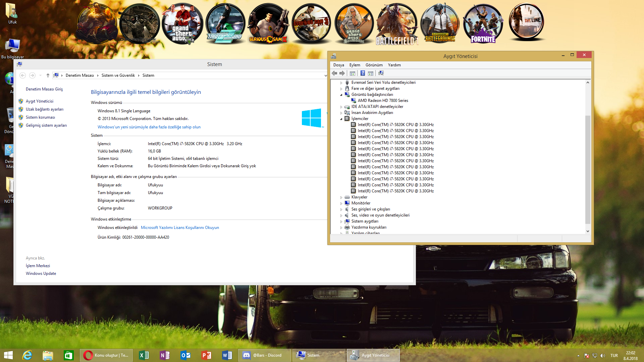Expand Evrensel Seri Veri Yolu denetleyicileri
This screenshot has width=644, height=362.
click(x=341, y=82)
